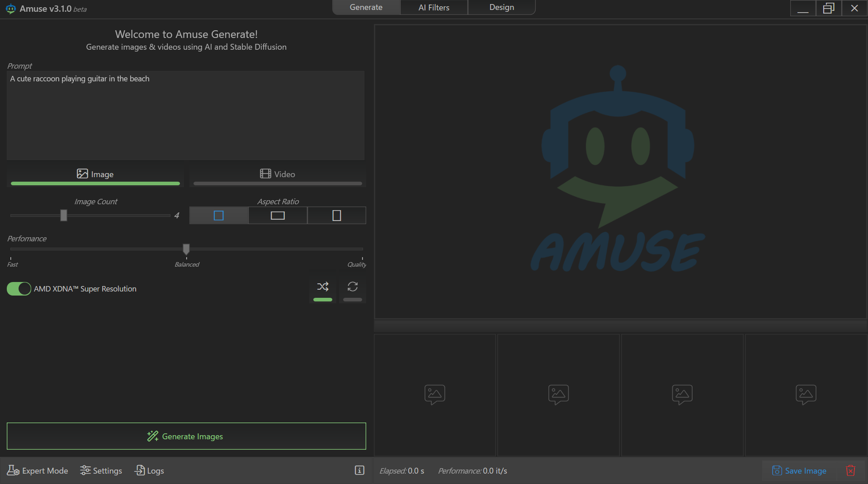868x484 pixels.
Task: Set the Performance slider to Quality
Action: pos(362,249)
